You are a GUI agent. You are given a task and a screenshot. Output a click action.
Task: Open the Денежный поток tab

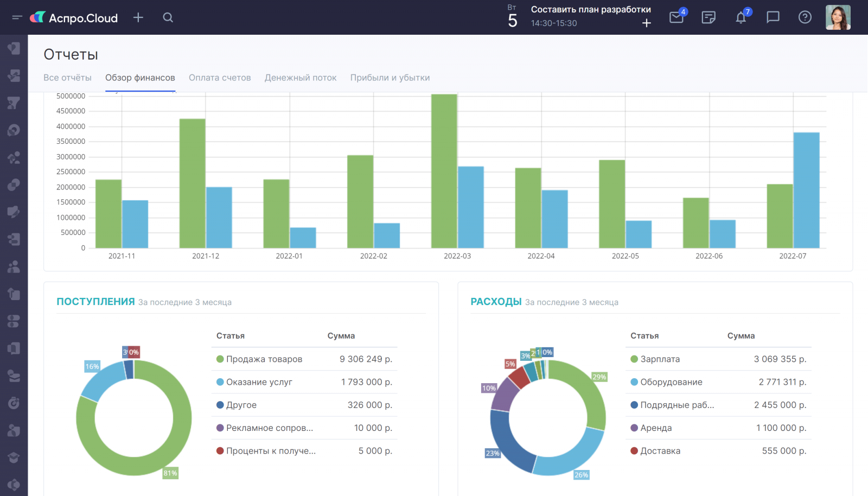tap(301, 78)
